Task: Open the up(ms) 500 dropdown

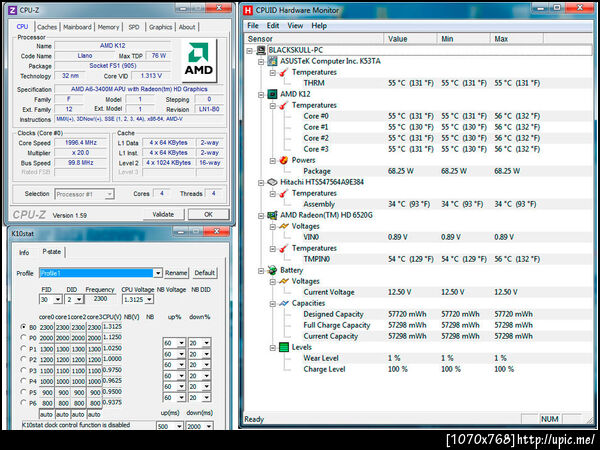Action: [179, 426]
